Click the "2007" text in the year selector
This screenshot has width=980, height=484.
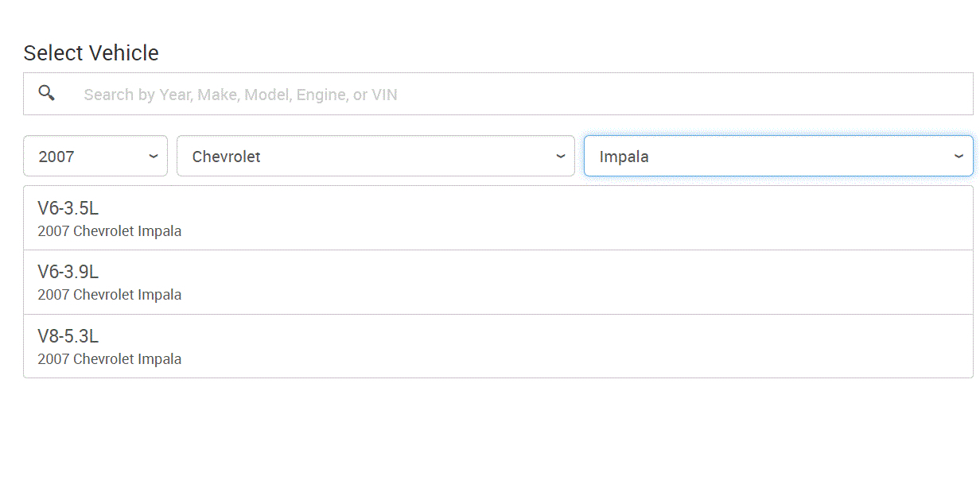56,157
